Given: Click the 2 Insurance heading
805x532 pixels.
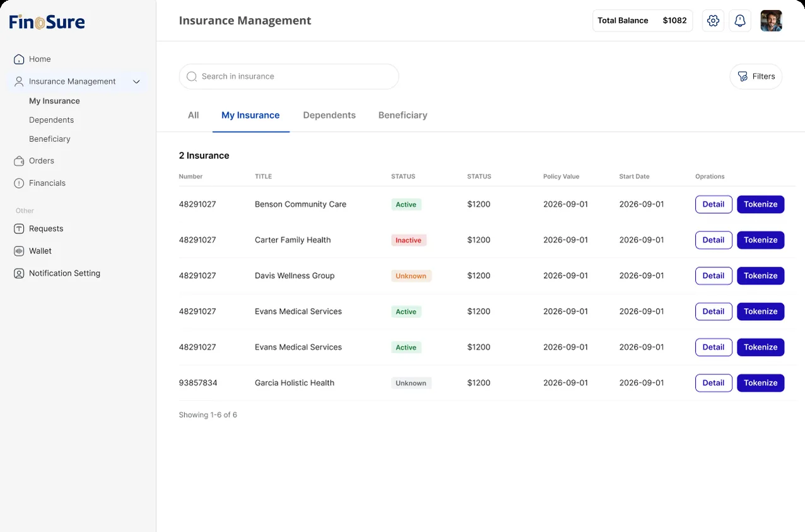Looking at the screenshot, I should click(204, 156).
